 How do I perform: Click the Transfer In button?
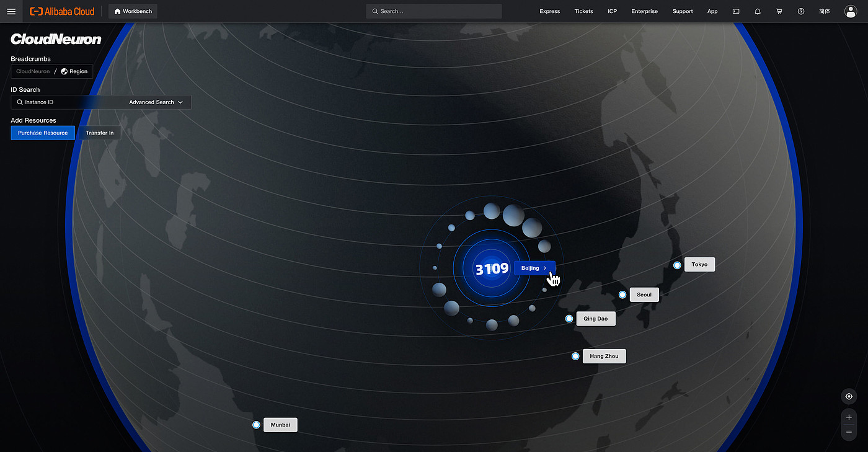click(x=100, y=133)
